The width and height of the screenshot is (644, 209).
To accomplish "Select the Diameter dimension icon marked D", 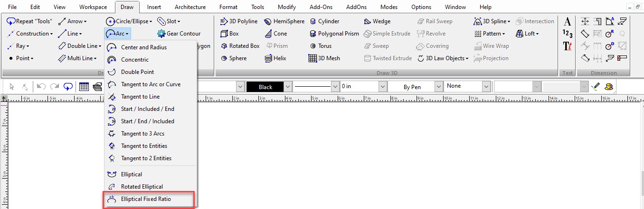I will point(610,46).
